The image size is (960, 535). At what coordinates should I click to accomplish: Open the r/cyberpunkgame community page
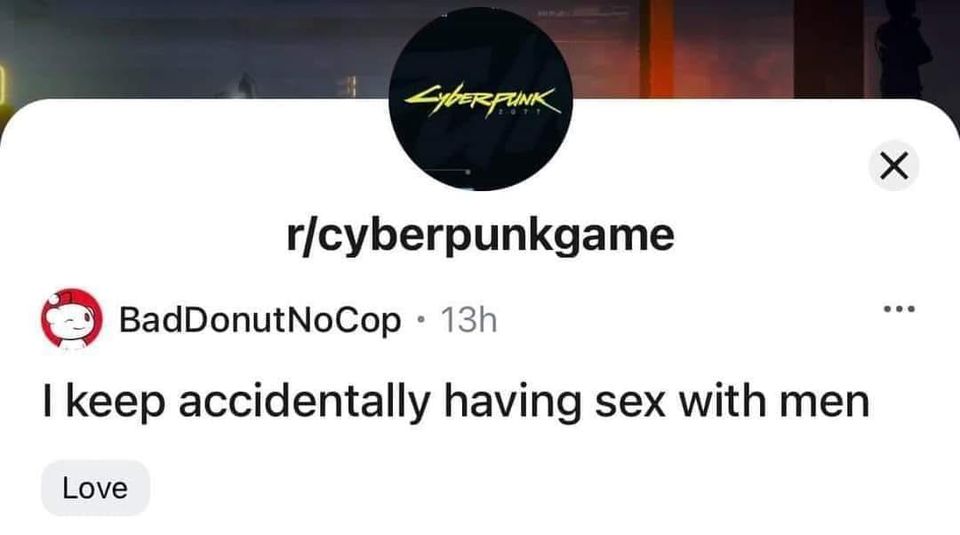pos(481,235)
